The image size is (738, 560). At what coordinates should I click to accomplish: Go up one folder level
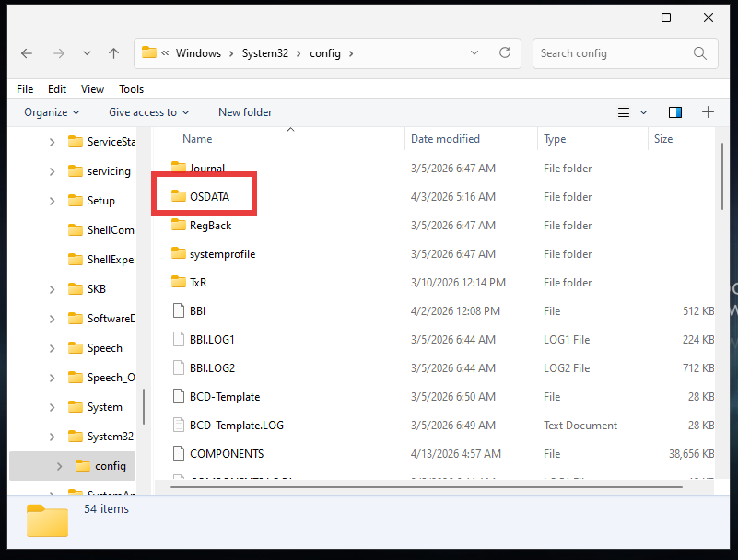pos(114,53)
